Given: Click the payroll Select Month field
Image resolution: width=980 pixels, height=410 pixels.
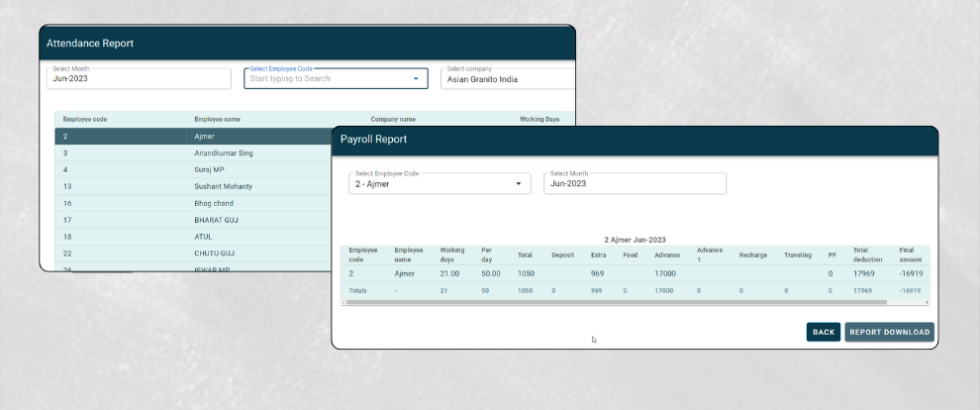Looking at the screenshot, I should (635, 183).
